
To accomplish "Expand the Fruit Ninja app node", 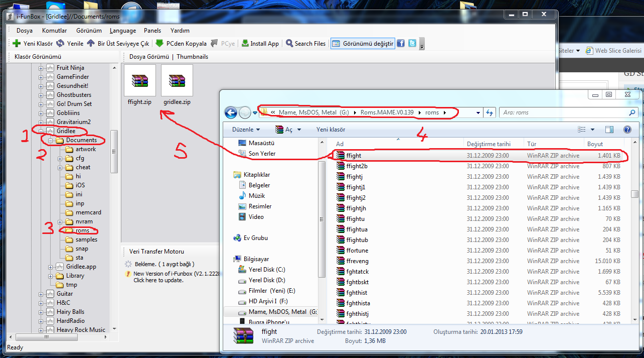I will (41, 68).
